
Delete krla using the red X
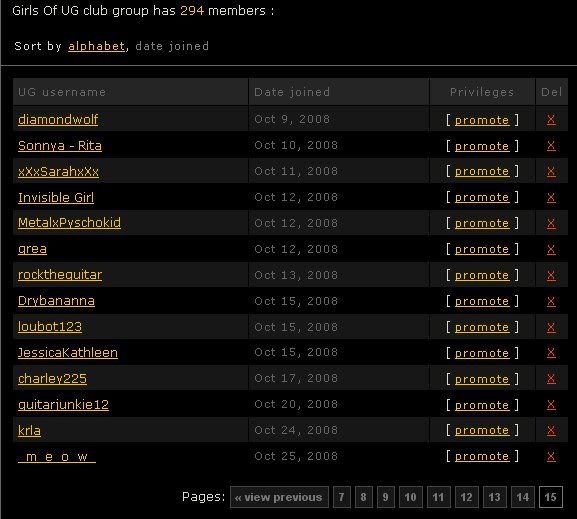pos(551,430)
